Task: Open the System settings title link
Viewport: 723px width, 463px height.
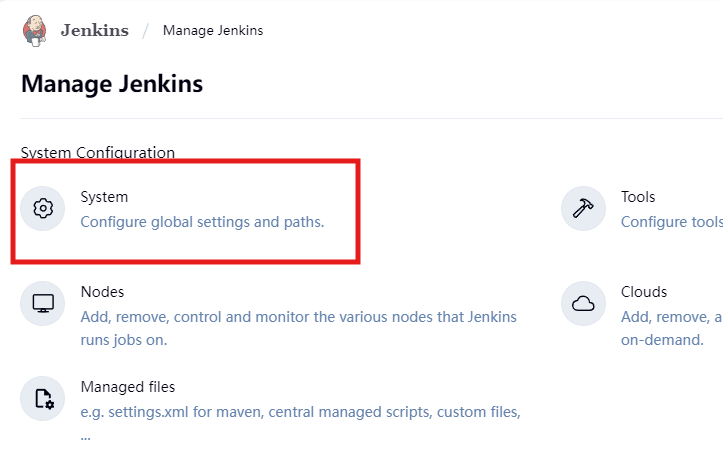Action: click(104, 197)
